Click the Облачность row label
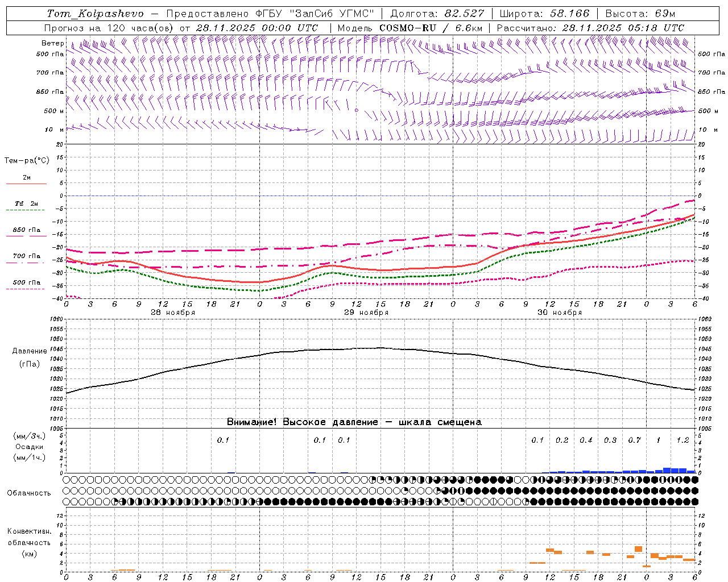Screen dimensions: 728x582 (x=29, y=493)
